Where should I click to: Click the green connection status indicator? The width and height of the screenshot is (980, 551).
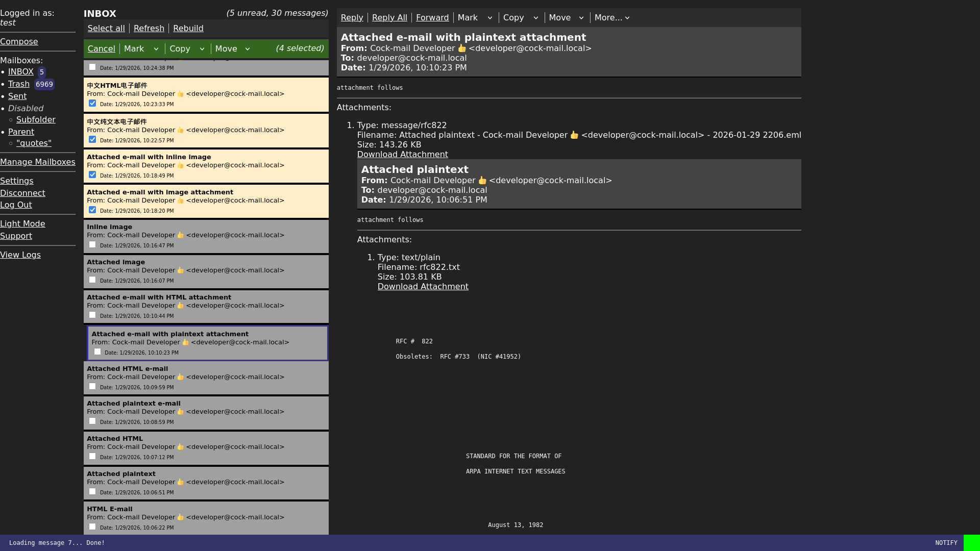[x=972, y=543]
